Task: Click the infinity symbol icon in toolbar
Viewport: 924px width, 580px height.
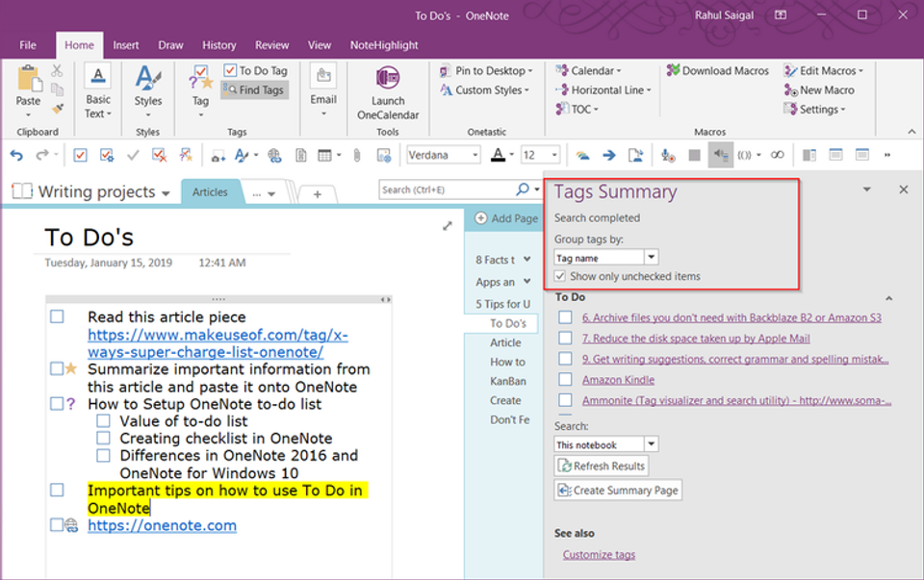Action: click(778, 155)
